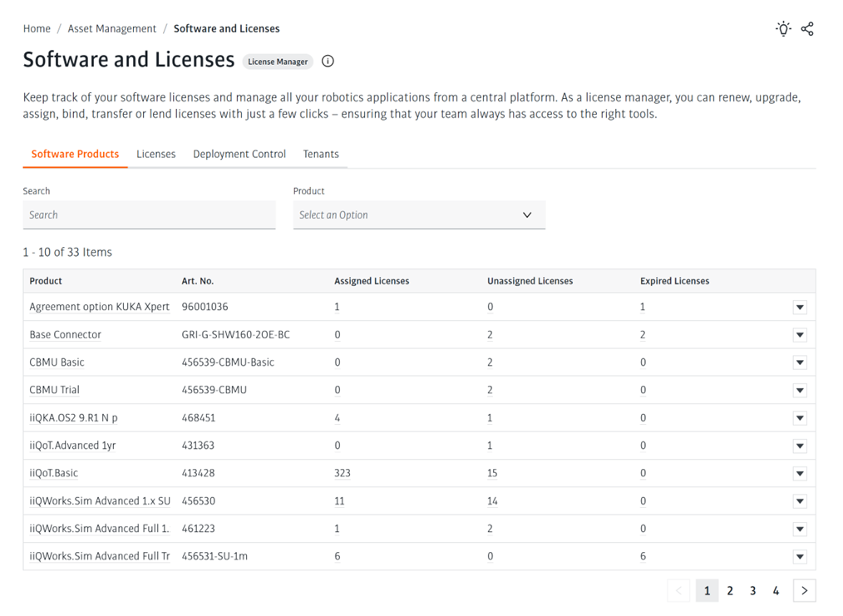The image size is (843, 616).
Task: Expand the iiQoT.Basic row arrow
Action: [x=800, y=474]
